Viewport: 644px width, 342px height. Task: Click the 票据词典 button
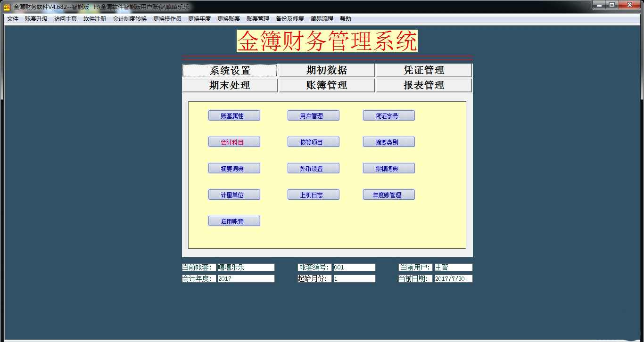[x=389, y=168]
